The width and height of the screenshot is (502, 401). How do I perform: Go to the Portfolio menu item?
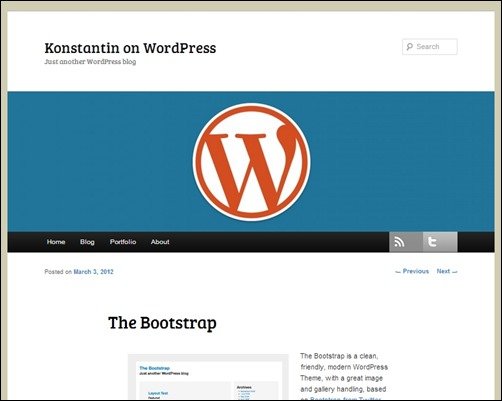(123, 242)
